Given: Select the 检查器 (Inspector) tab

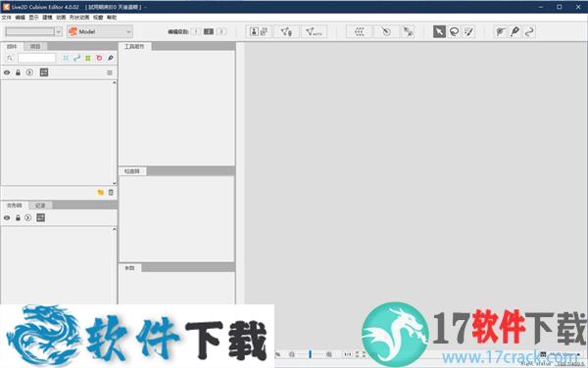Looking at the screenshot, I should pos(132,171).
